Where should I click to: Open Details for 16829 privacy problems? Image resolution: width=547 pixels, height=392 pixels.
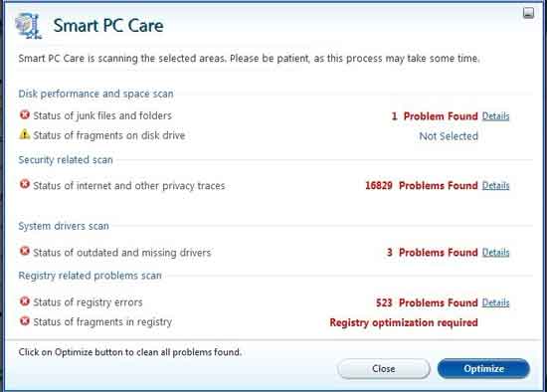pos(495,186)
